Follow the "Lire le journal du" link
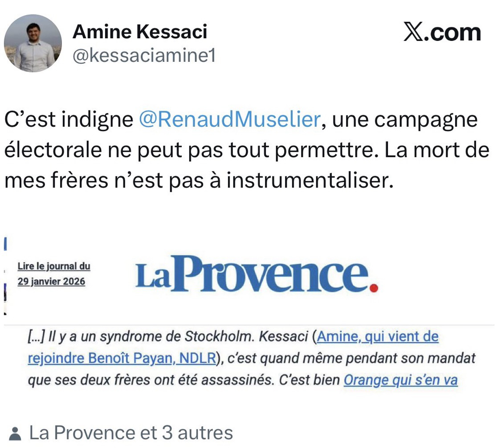497x448 pixels. coord(54,266)
